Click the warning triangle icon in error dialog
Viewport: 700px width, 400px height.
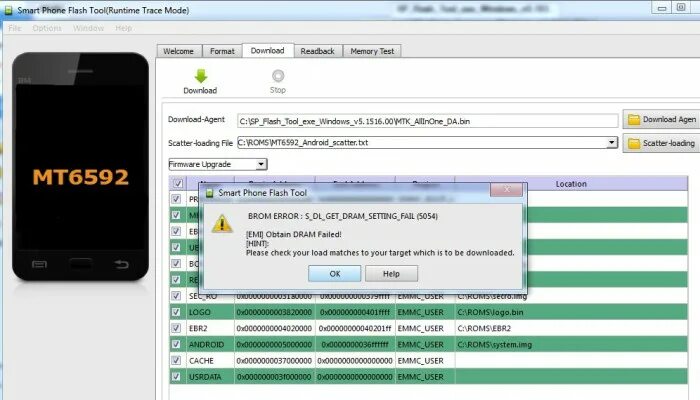click(x=222, y=224)
